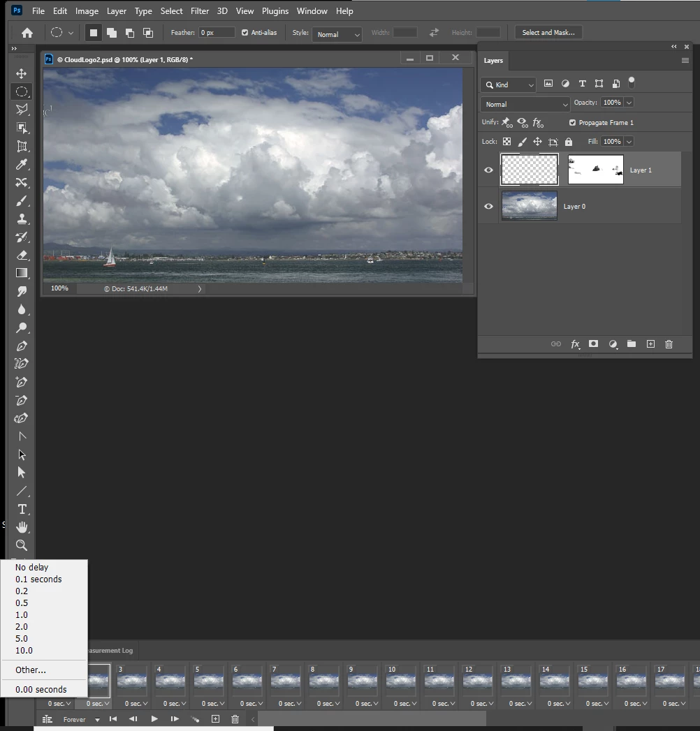Select the Elliptical Marquee tool in toolbox
The image size is (700, 731).
(22, 92)
